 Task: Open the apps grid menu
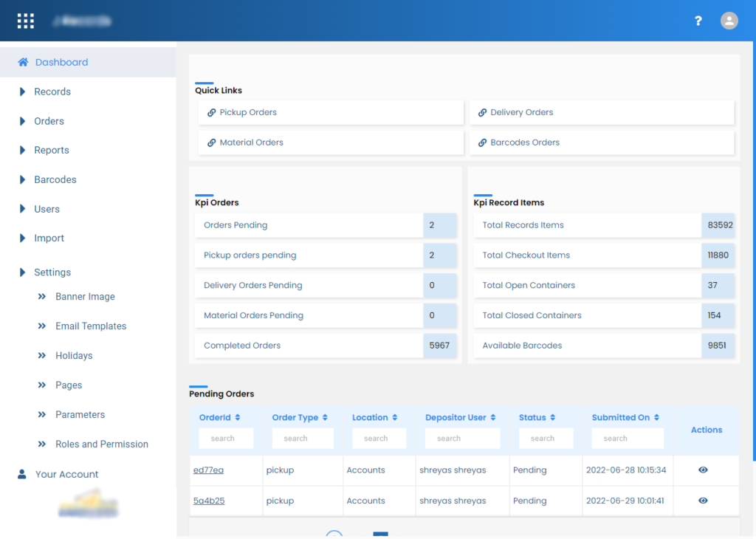(25, 20)
